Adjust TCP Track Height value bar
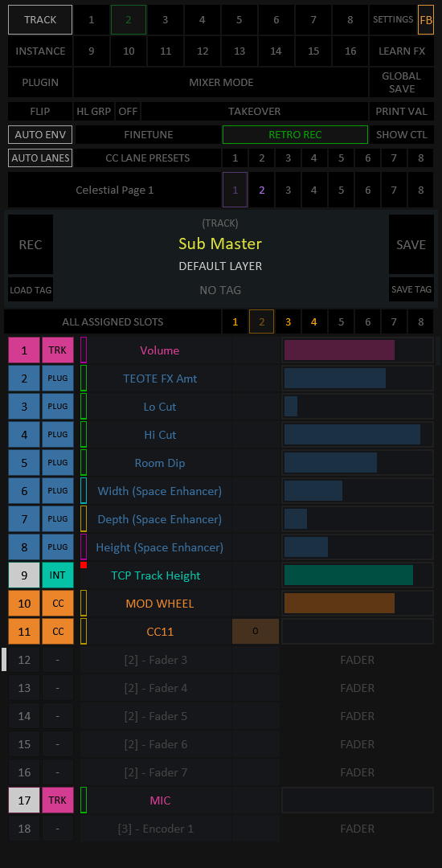 [358, 575]
